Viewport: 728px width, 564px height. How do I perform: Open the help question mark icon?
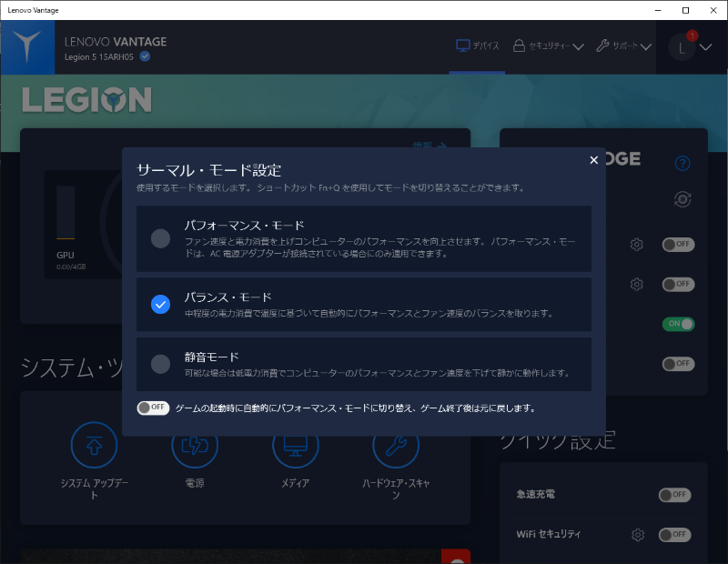[682, 163]
